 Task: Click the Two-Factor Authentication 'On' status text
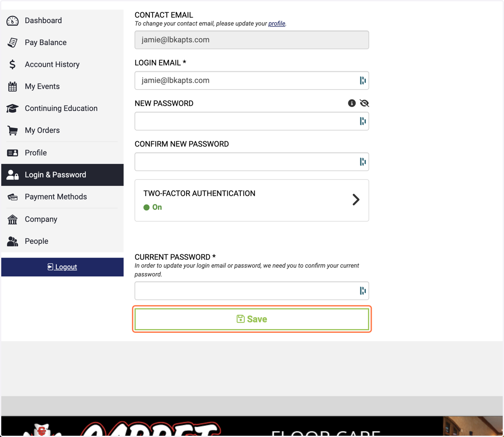coord(157,207)
